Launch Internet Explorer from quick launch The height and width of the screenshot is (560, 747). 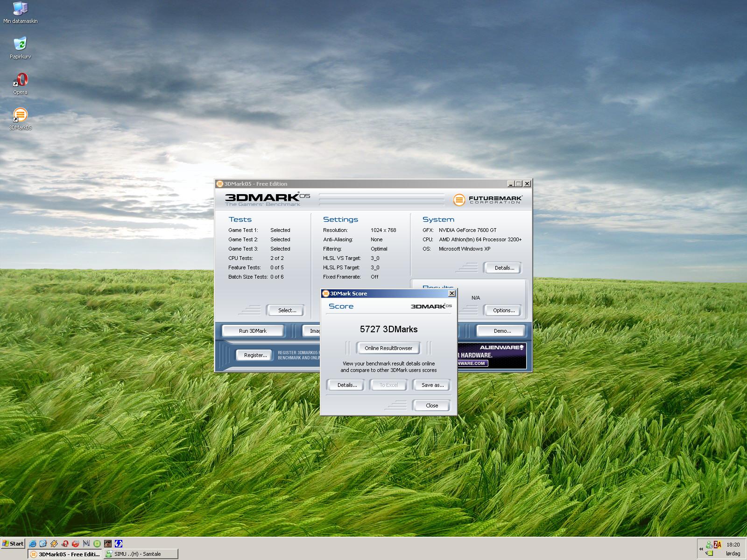(x=33, y=543)
